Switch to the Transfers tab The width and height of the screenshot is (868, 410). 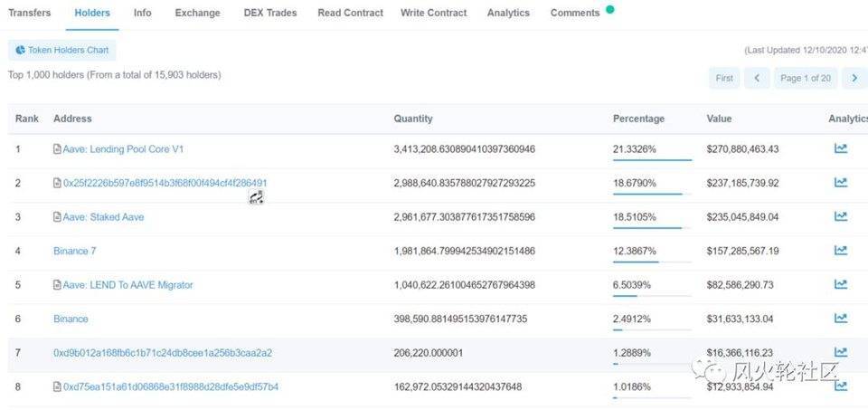coord(30,13)
